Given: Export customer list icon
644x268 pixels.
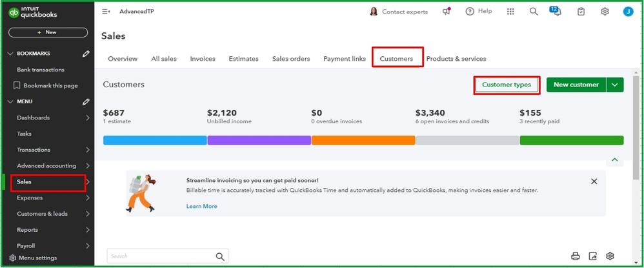Looking at the screenshot, I should click(593, 256).
